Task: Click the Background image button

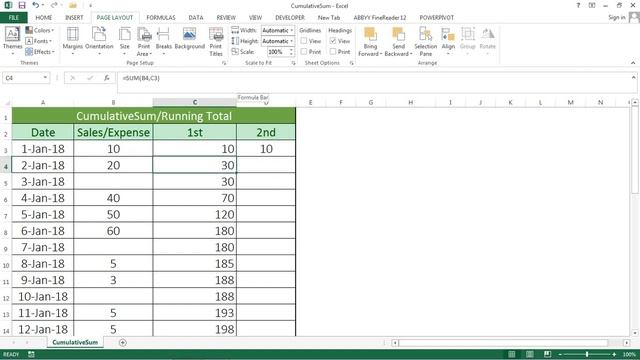Action: pyautogui.click(x=189, y=39)
